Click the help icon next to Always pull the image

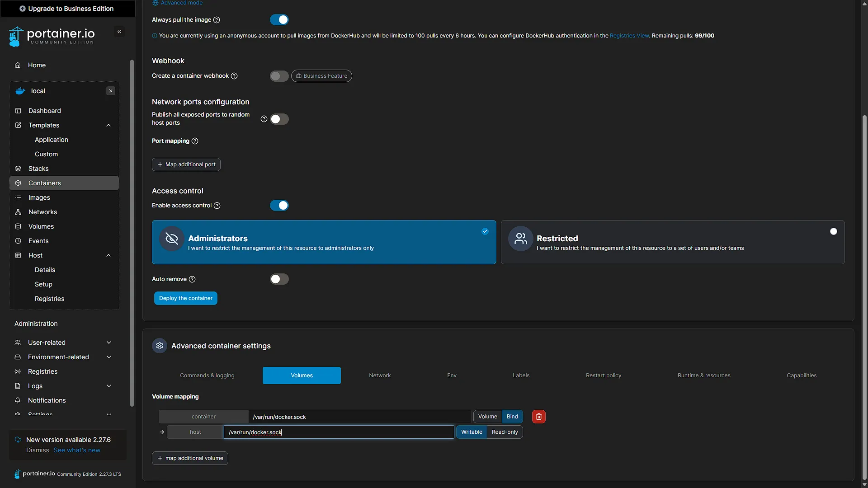coord(217,20)
